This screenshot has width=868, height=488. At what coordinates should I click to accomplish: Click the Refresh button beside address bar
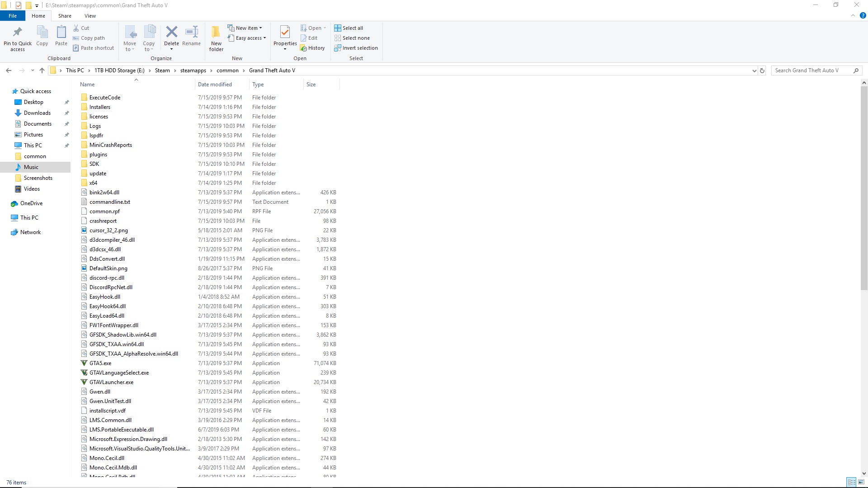click(x=762, y=70)
